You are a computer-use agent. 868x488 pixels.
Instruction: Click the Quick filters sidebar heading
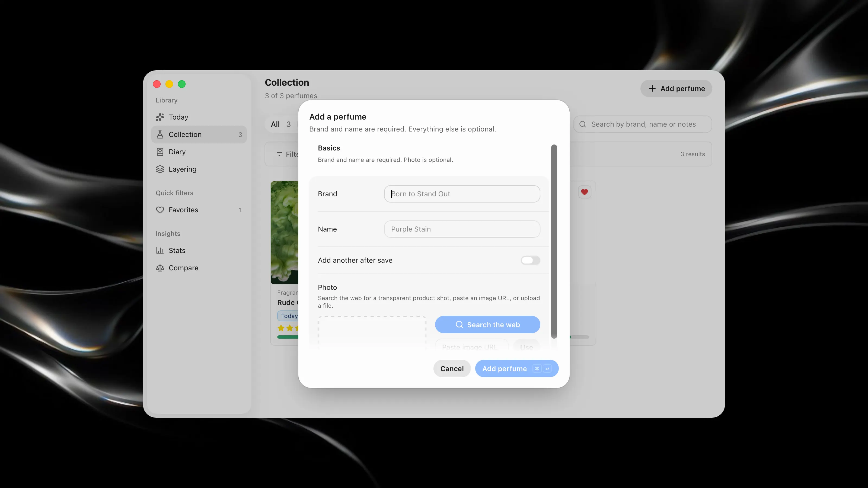[174, 193]
